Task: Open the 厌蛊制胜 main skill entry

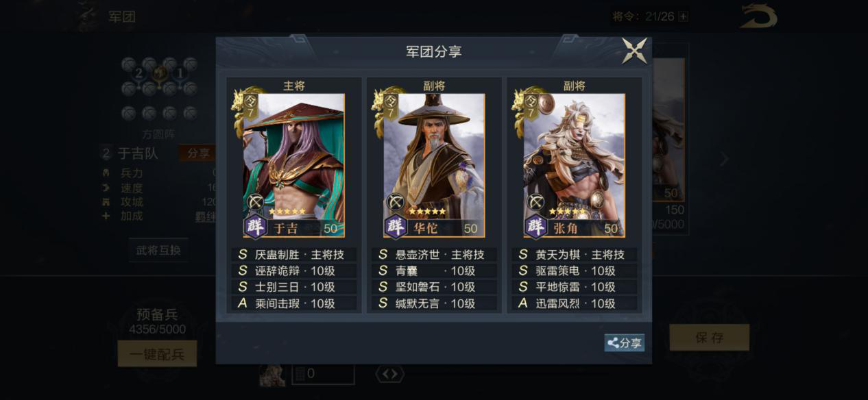Action: click(x=293, y=254)
